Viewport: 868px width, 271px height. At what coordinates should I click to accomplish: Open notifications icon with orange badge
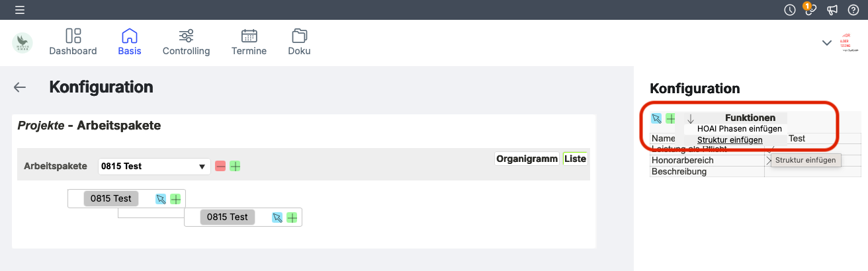tap(810, 10)
